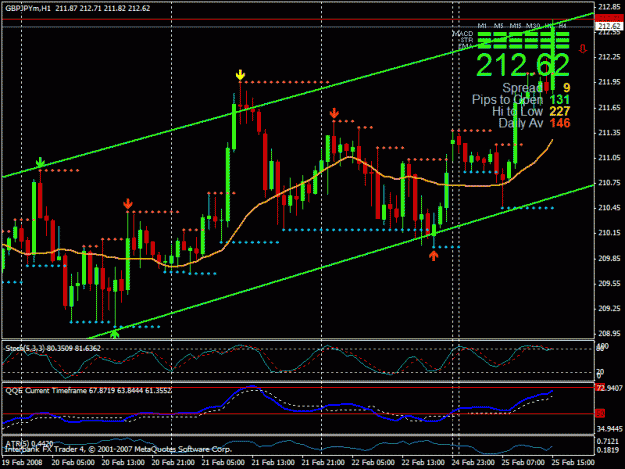This screenshot has height=469, width=625.
Task: Click the M15 timeframe label in signal grid
Action: pyautogui.click(x=515, y=26)
